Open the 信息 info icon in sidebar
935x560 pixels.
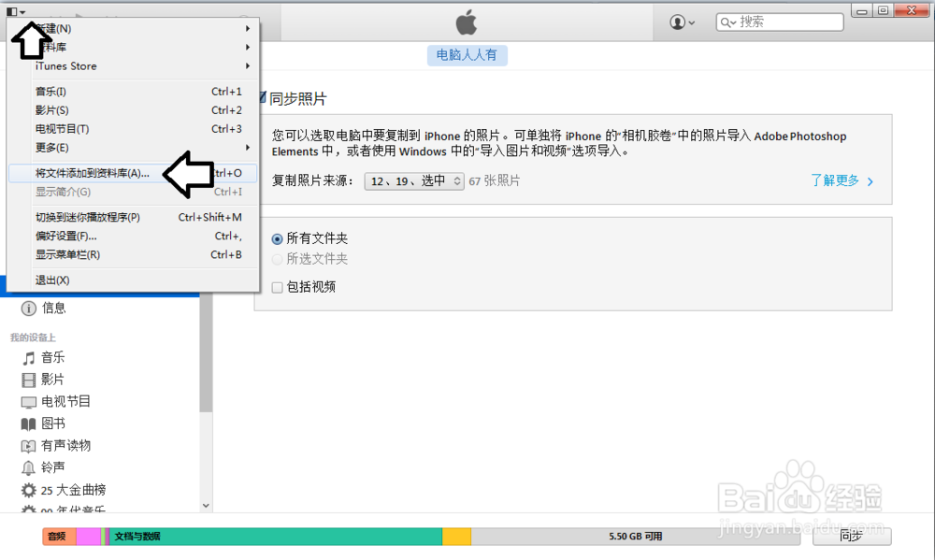click(x=29, y=308)
